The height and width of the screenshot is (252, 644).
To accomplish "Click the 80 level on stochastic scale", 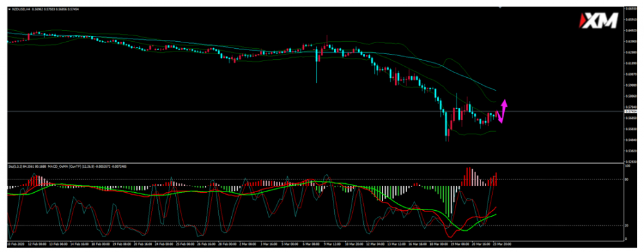I will coord(627,179).
